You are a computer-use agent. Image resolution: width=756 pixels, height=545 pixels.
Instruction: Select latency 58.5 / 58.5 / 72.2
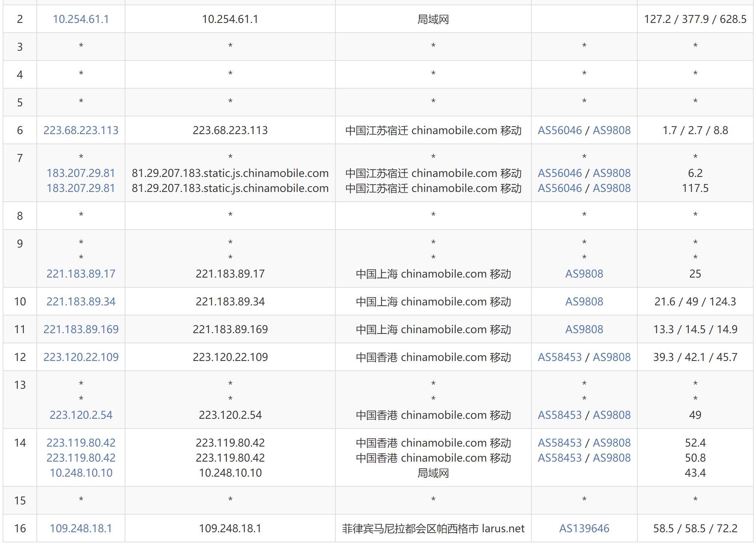coord(695,528)
